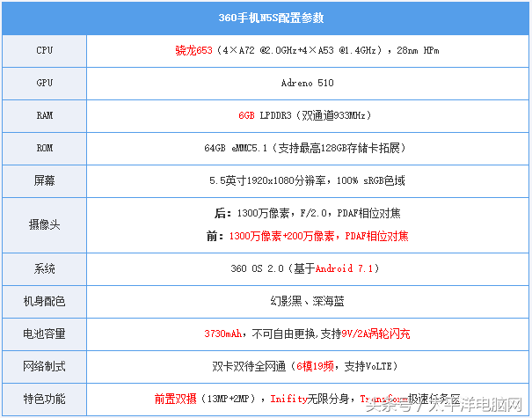532x418 pixels.
Task: Click the CPU row label
Action: click(x=45, y=50)
